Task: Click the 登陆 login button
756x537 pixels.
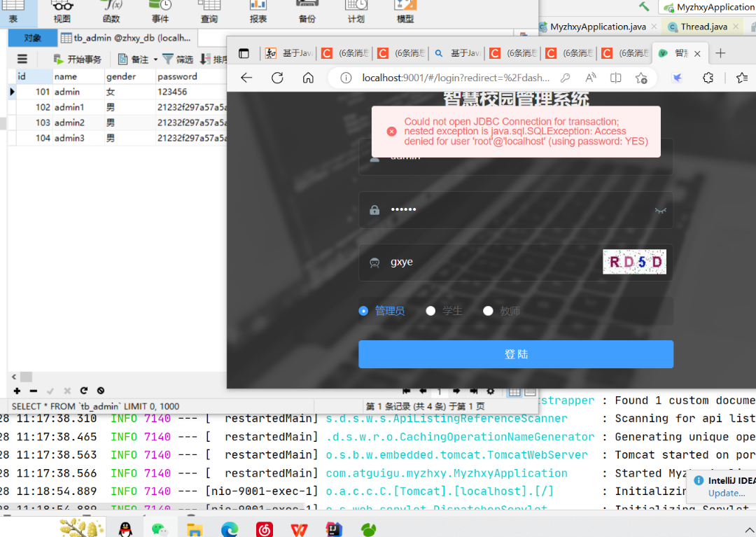Action: point(516,354)
